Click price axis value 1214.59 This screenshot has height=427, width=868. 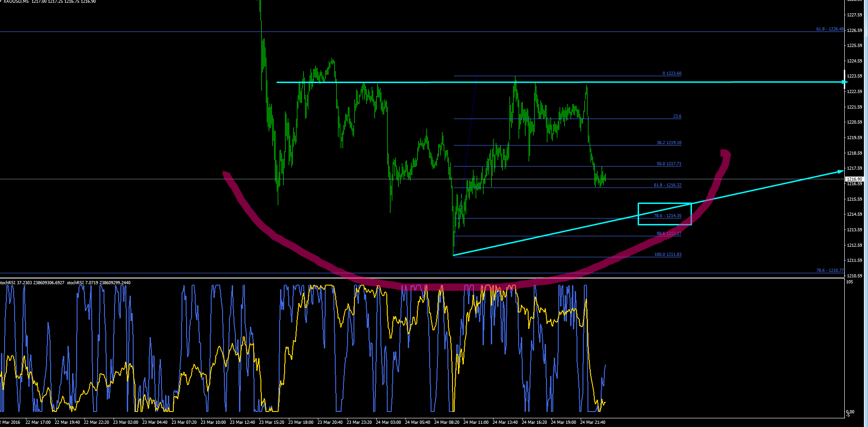(854, 214)
